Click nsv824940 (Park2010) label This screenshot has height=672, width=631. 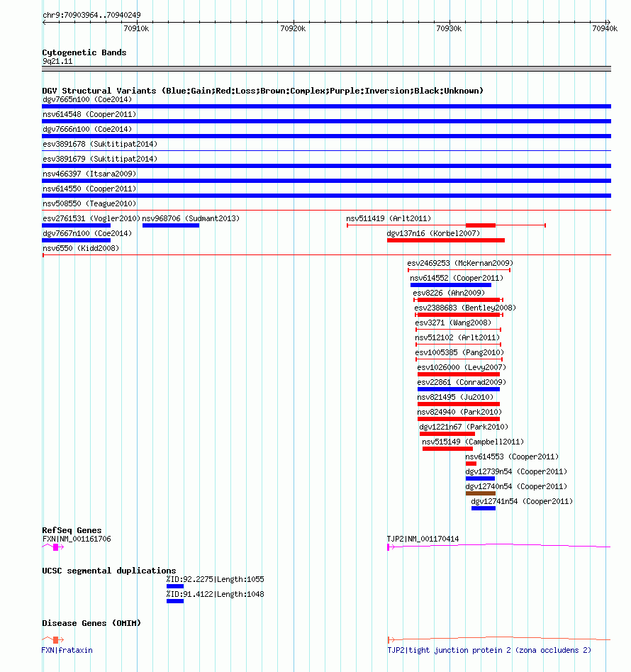pos(459,413)
